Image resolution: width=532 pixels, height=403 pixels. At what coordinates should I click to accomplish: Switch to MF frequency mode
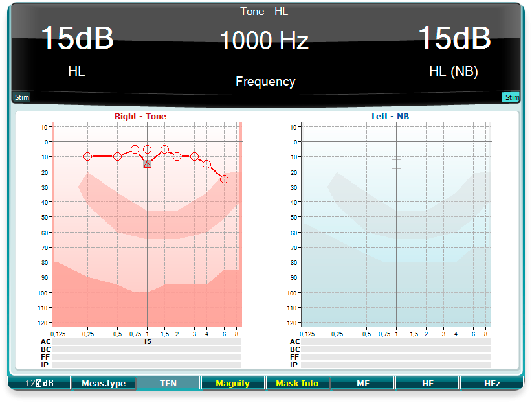tap(362, 384)
